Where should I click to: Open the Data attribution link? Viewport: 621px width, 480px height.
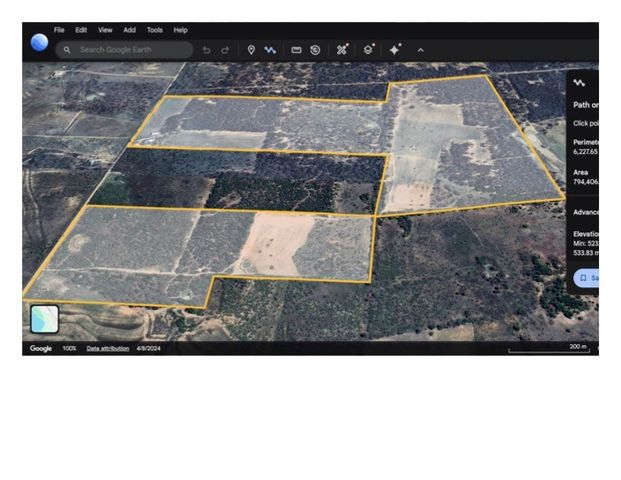click(x=108, y=349)
